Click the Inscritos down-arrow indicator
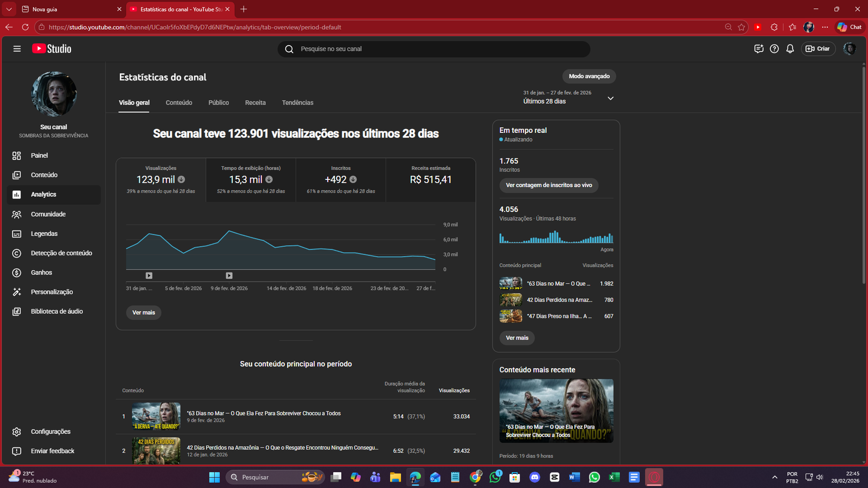 (353, 179)
